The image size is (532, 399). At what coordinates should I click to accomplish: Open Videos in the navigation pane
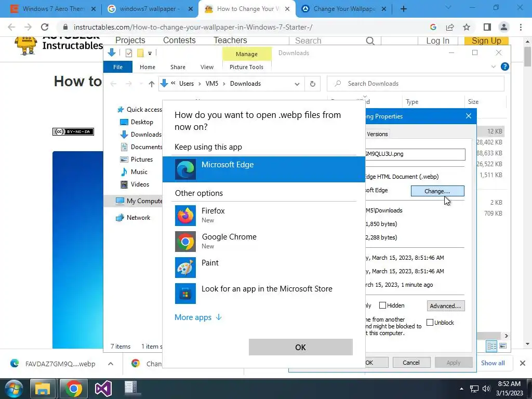(135, 184)
